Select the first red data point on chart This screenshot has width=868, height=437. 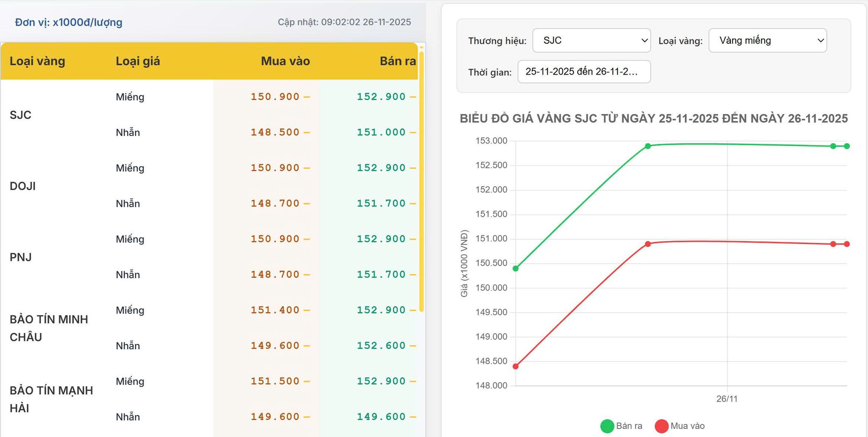coord(516,366)
